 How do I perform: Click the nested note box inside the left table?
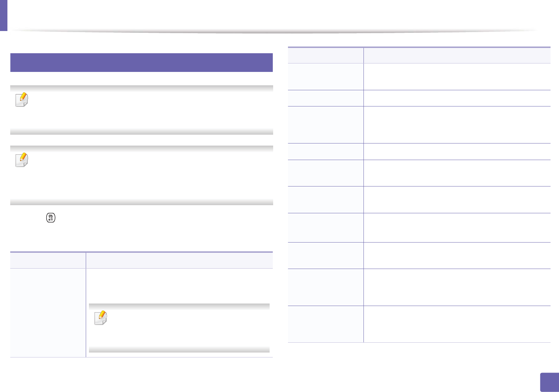pos(179,328)
